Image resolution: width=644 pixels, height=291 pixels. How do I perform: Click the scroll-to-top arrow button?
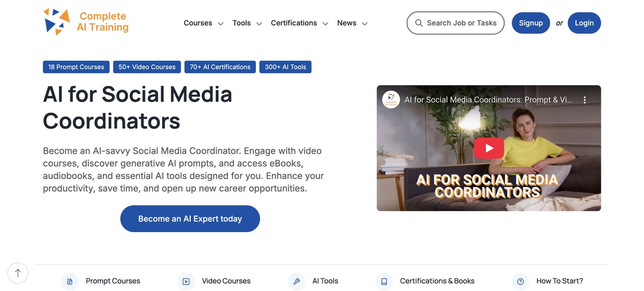[18, 273]
